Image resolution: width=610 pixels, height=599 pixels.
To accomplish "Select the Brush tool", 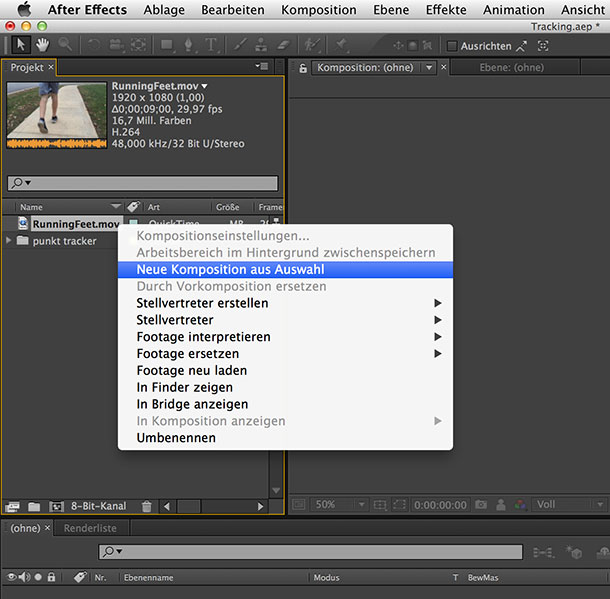I will pyautogui.click(x=240, y=45).
